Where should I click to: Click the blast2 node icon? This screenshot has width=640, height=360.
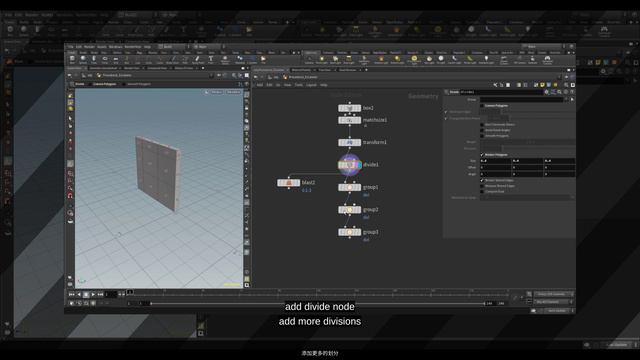(289, 183)
